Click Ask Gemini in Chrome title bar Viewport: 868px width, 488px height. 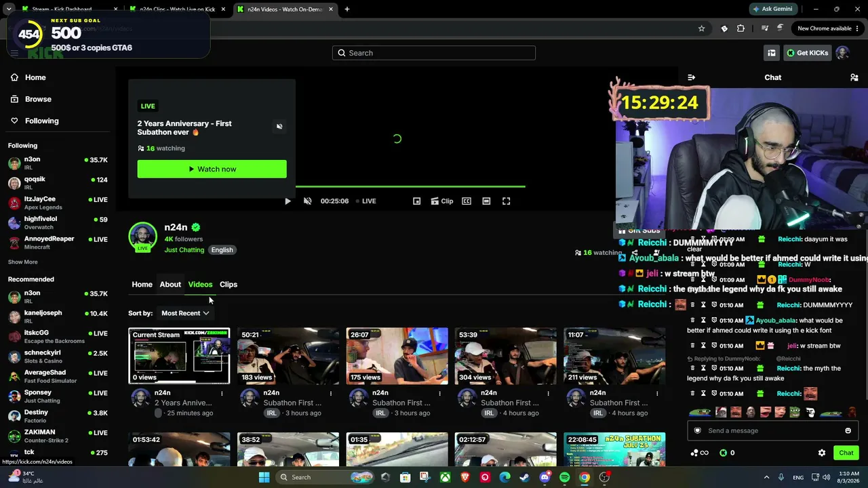point(772,9)
